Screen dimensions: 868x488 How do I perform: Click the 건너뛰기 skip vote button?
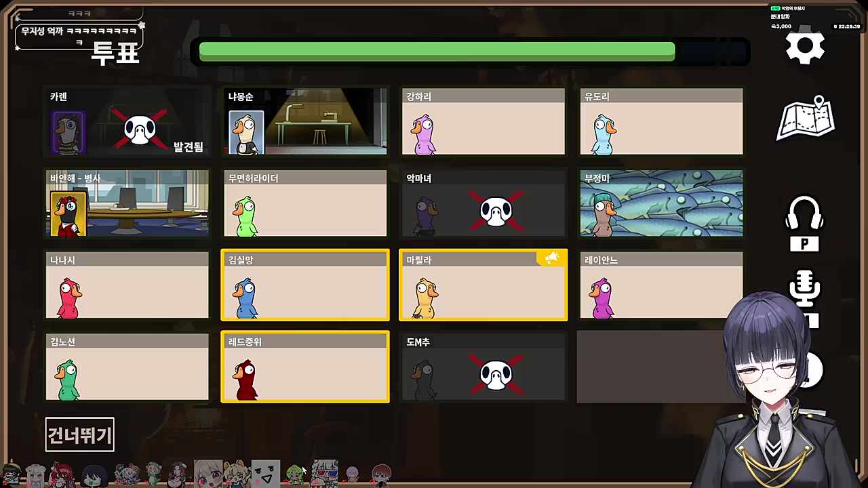click(x=80, y=434)
